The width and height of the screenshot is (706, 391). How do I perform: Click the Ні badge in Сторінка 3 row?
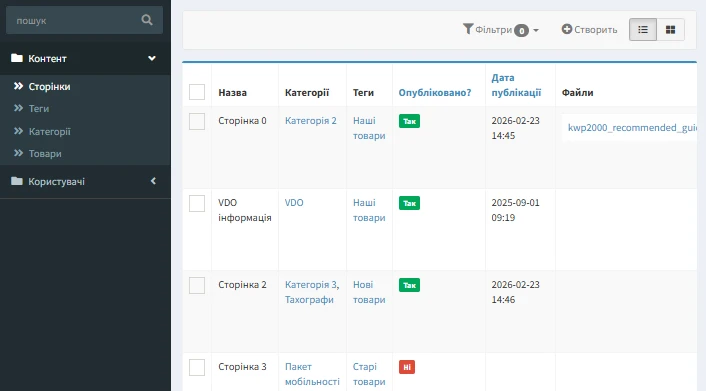point(407,367)
